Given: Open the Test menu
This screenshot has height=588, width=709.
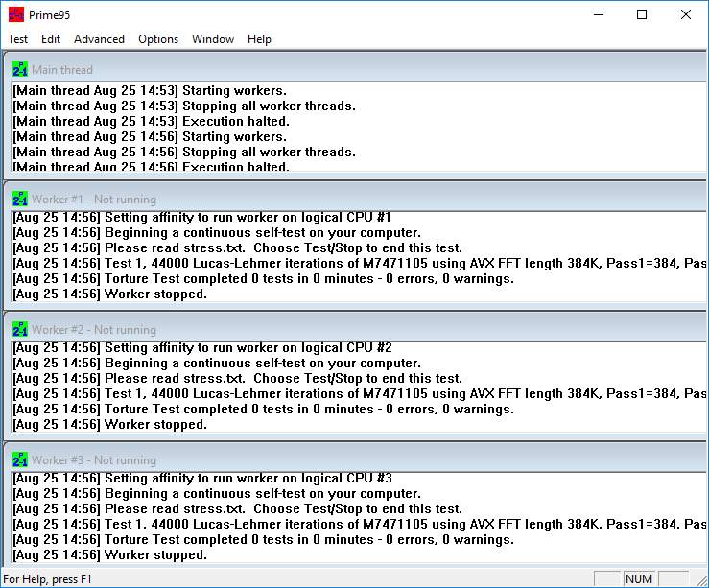Looking at the screenshot, I should [17, 39].
